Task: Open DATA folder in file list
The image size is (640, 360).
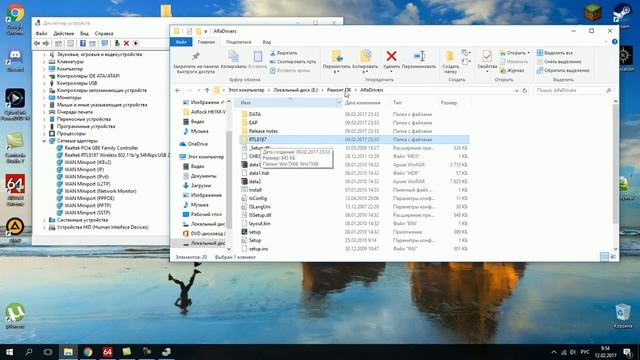Action: pos(255,114)
